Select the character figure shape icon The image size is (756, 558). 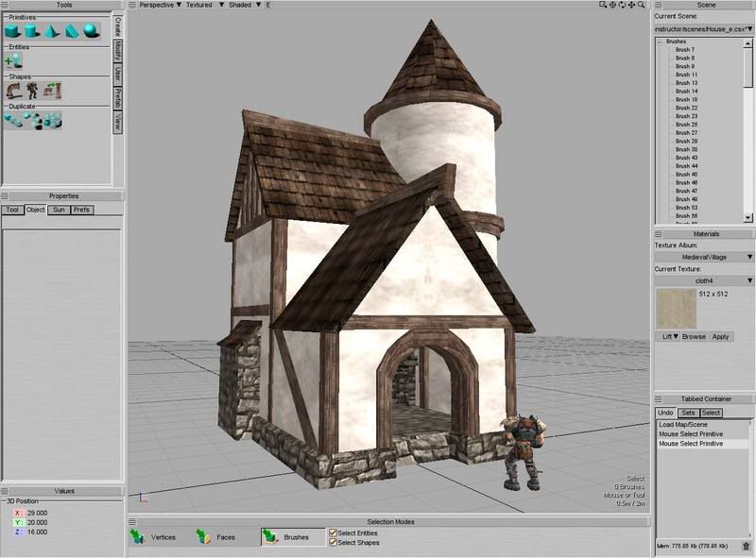pyautogui.click(x=33, y=91)
